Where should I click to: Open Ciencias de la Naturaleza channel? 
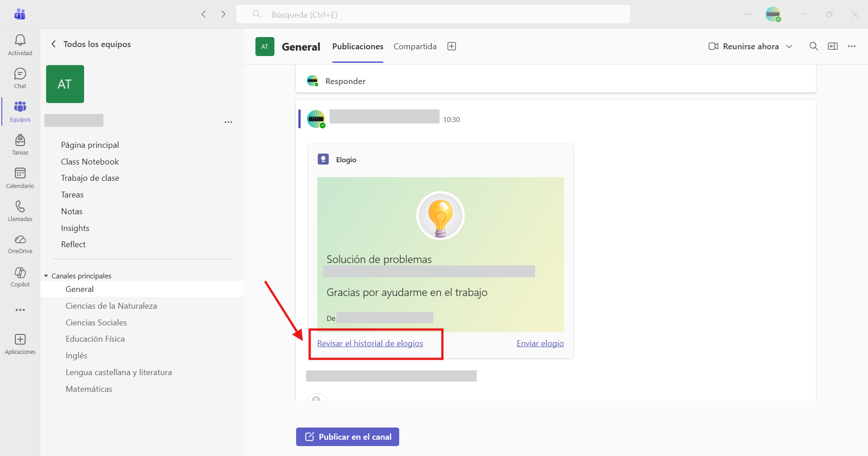tap(111, 306)
